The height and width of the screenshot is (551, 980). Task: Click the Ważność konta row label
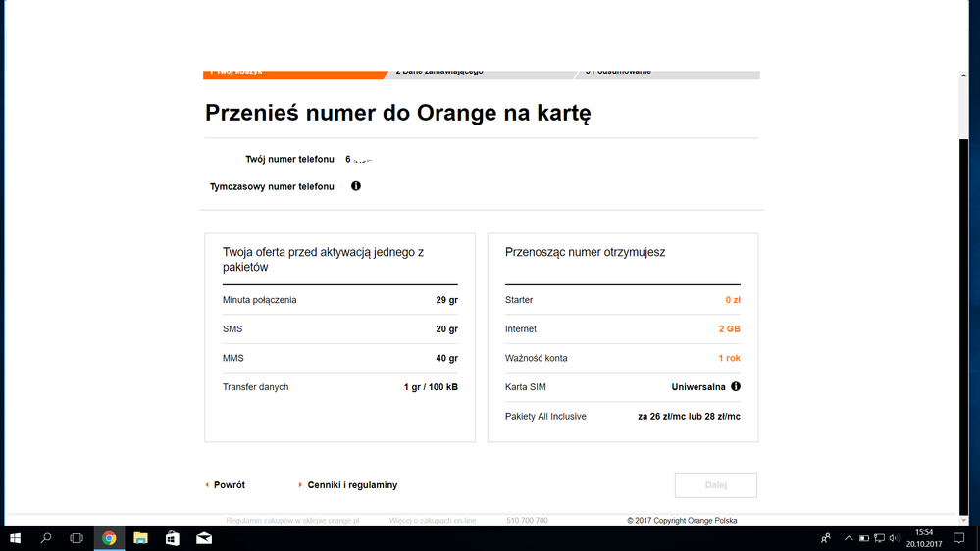tap(537, 358)
